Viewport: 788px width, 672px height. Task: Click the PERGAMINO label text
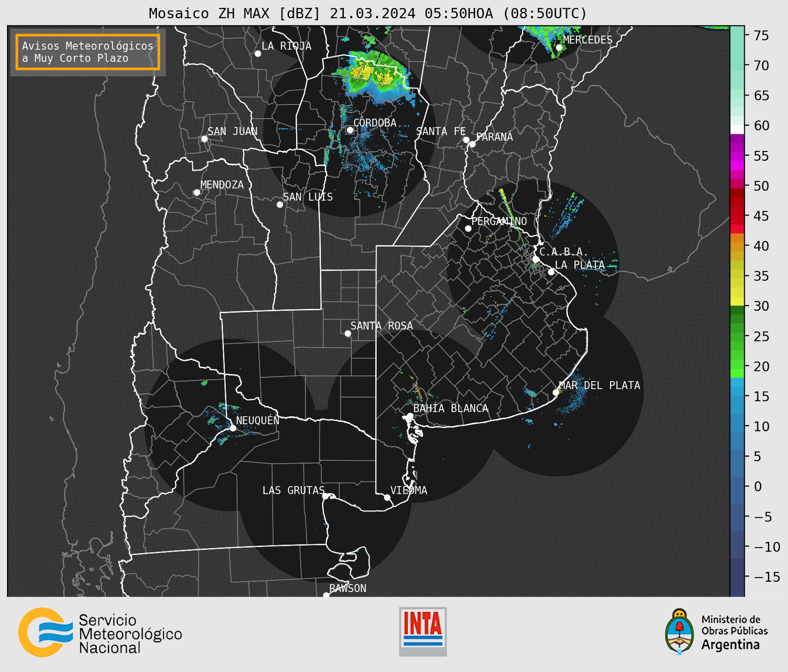coord(499,221)
